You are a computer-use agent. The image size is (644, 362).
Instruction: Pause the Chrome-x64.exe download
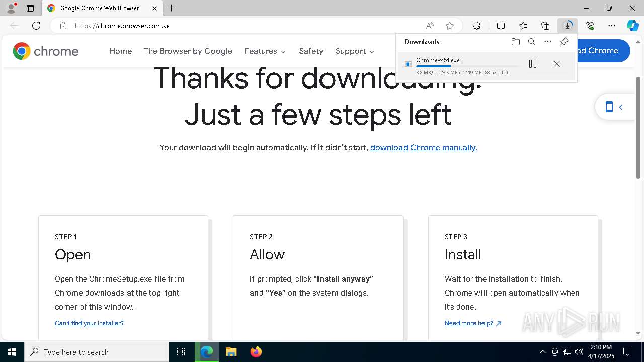pyautogui.click(x=533, y=64)
